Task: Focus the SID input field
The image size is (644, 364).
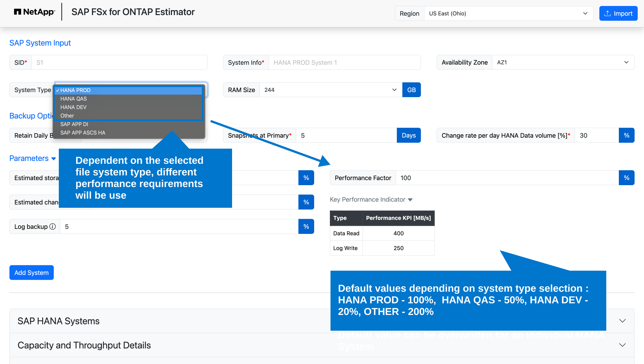Action: tap(119, 63)
